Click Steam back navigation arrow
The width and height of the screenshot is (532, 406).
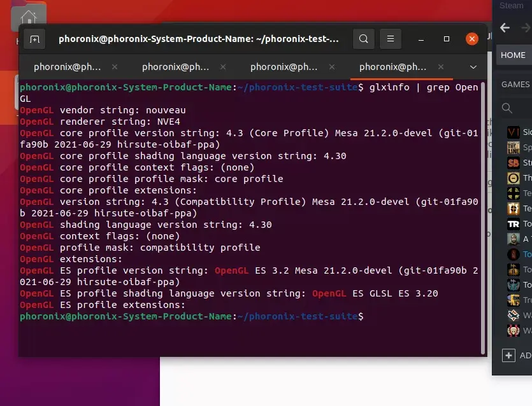[x=505, y=27]
